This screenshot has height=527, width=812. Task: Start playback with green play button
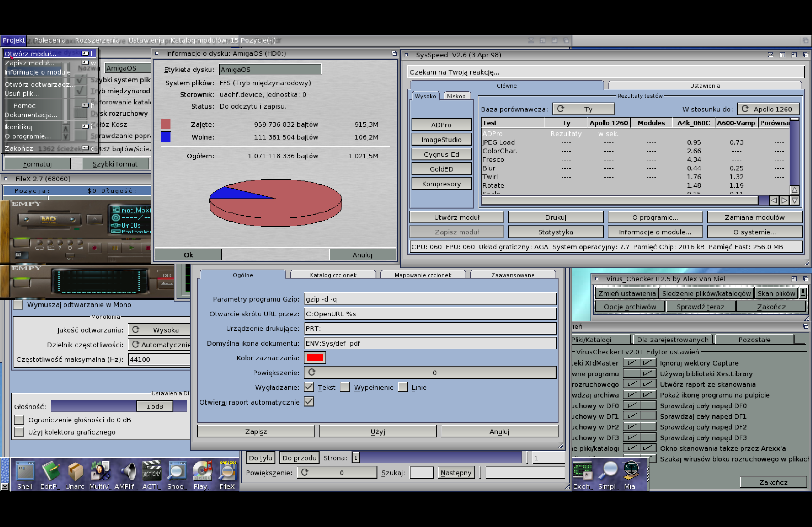pos(132,248)
